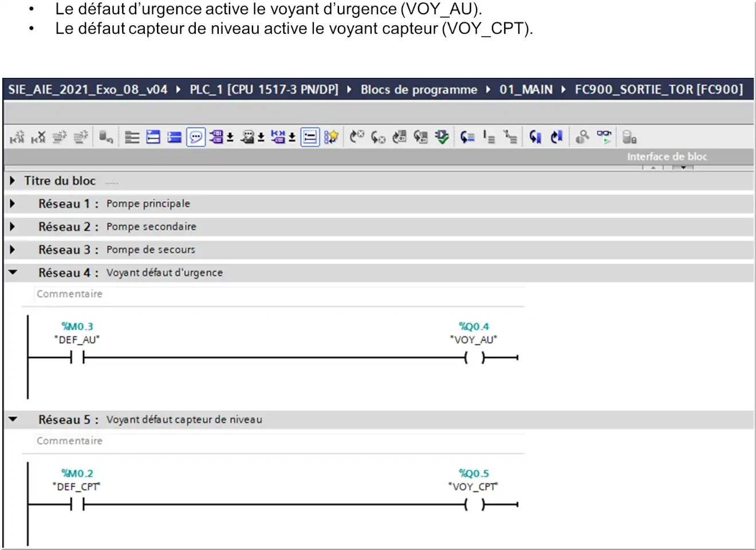Screen dimensions: 756x550
Task: Toggle the network comments on/off icon
Action: pos(310,137)
